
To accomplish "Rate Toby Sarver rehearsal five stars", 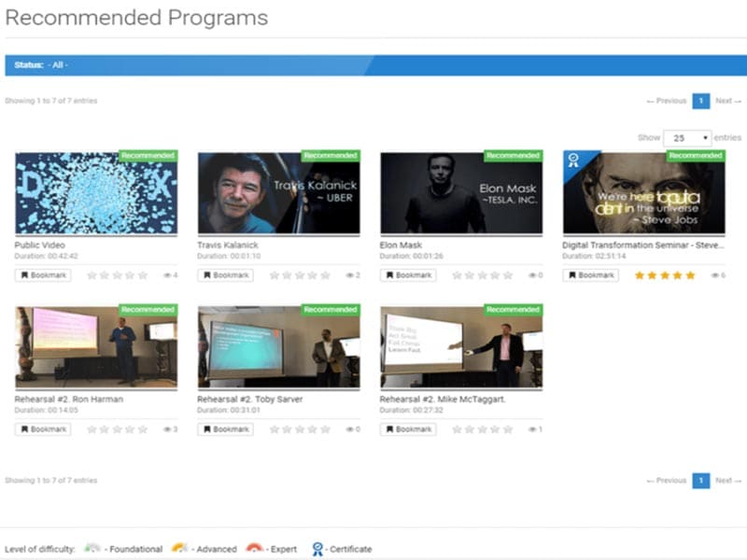I will click(325, 429).
